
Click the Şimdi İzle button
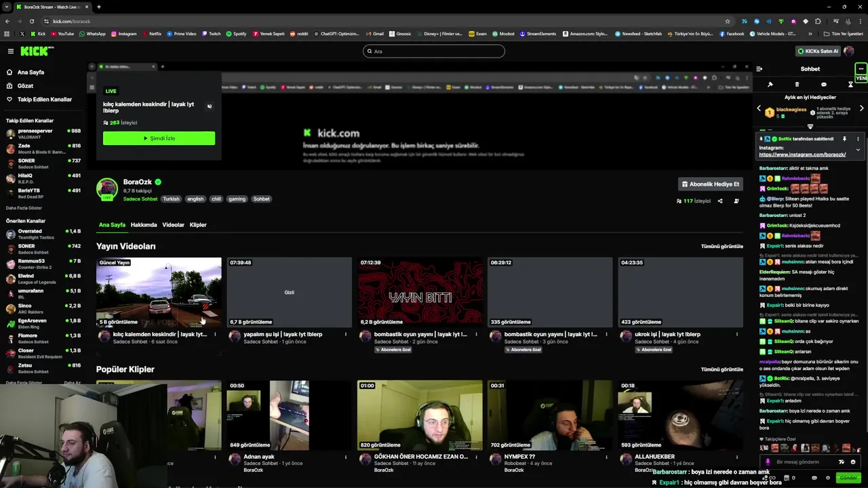coord(159,138)
